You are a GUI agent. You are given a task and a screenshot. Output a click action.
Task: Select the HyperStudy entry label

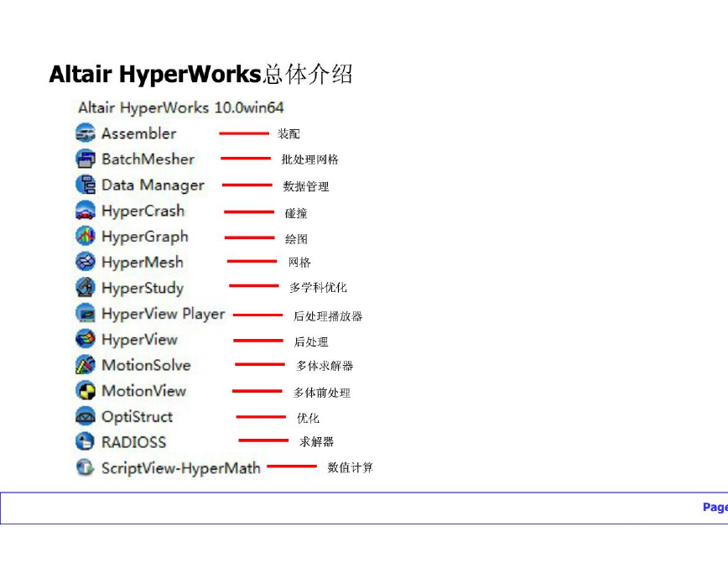[x=143, y=289]
